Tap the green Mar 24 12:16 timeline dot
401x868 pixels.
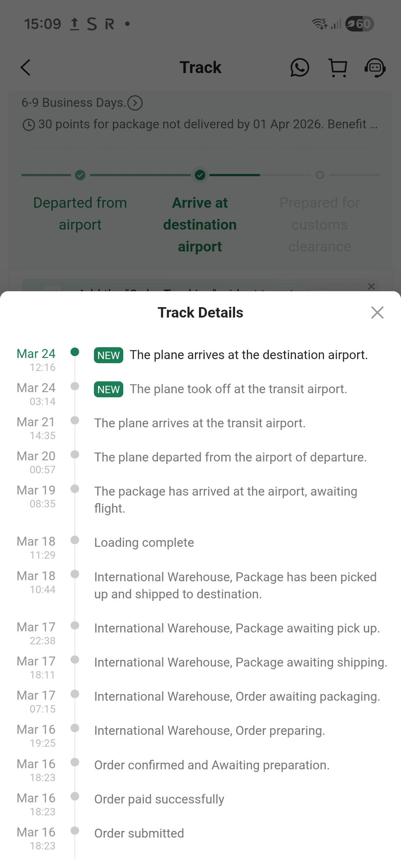pyautogui.click(x=75, y=352)
